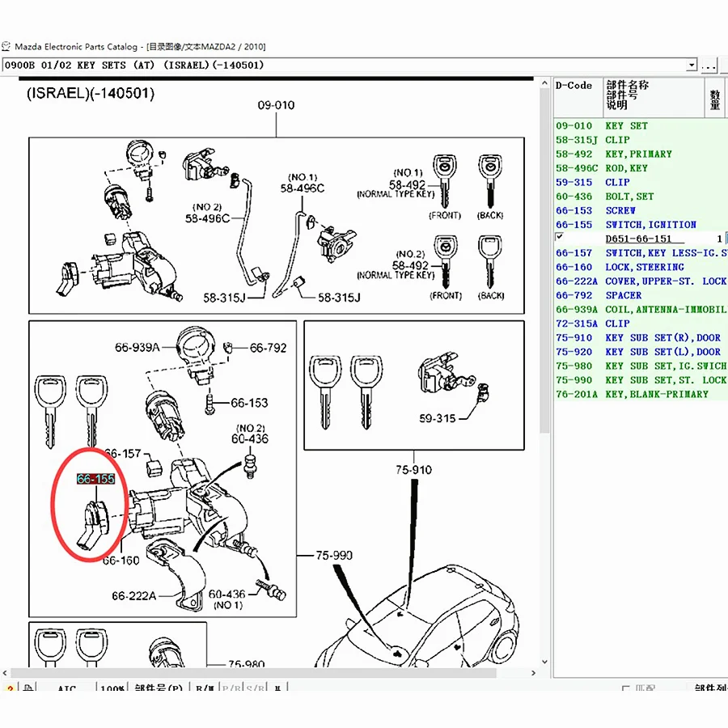Image resolution: width=728 pixels, height=728 pixels.
Task: Select the 58-496C ROD, KEY row
Action: tap(641, 168)
